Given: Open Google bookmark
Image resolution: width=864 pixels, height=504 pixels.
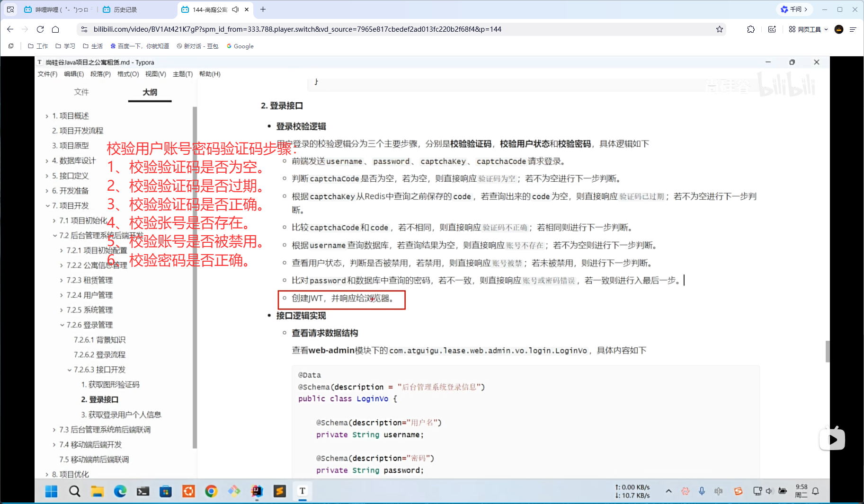Looking at the screenshot, I should (240, 46).
